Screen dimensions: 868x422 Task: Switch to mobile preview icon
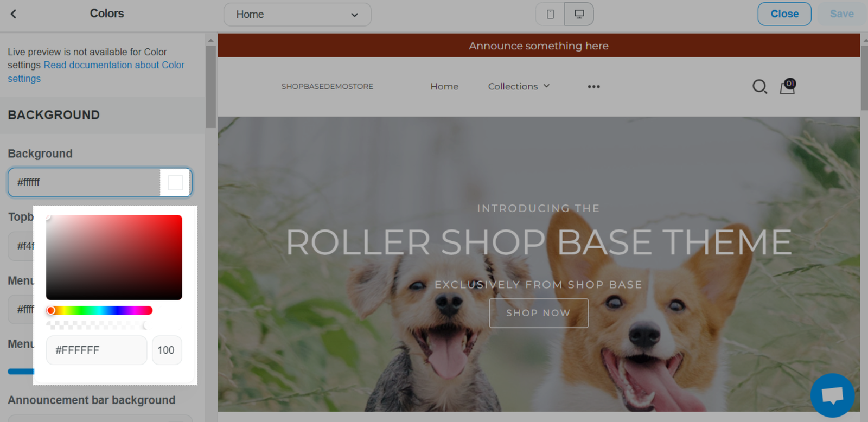(550, 14)
